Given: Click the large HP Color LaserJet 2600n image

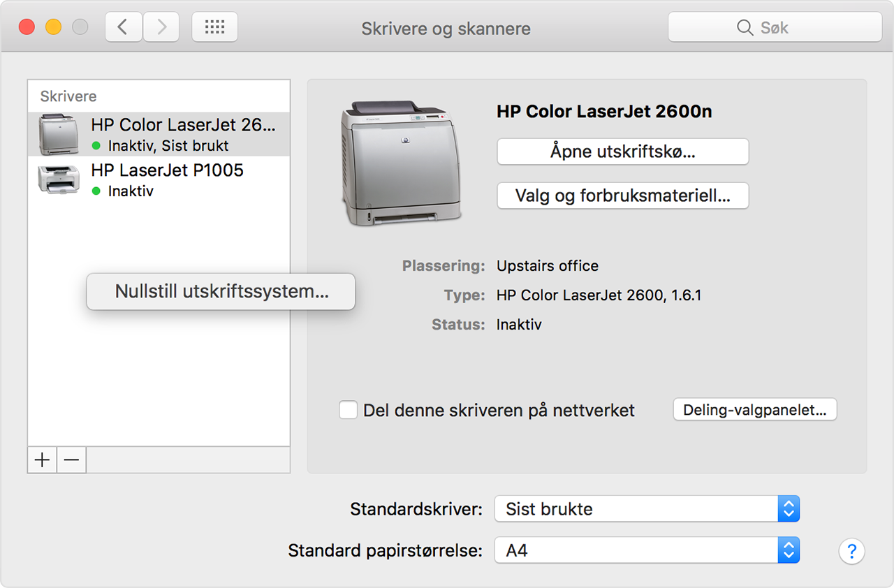Looking at the screenshot, I should click(401, 163).
